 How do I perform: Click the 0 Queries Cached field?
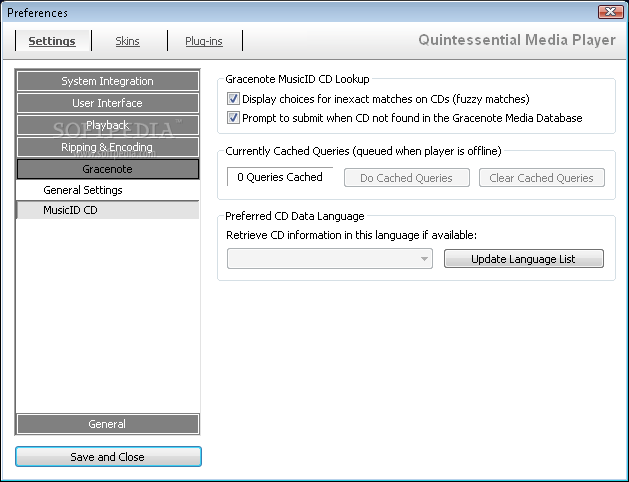[x=280, y=177]
